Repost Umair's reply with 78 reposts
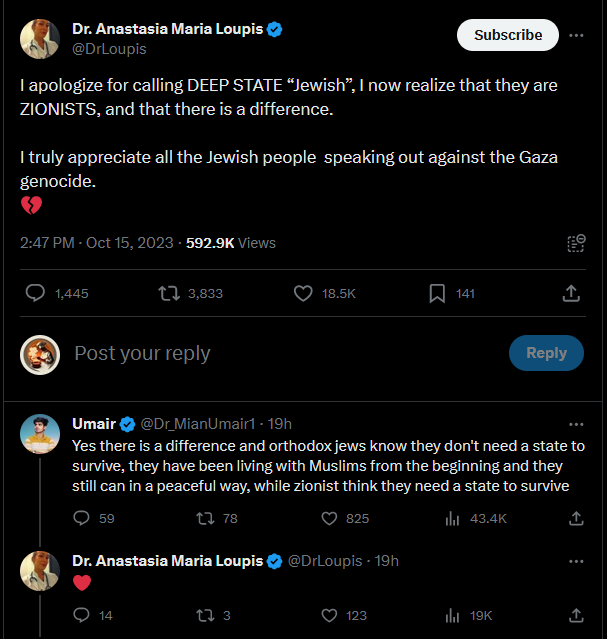The width and height of the screenshot is (607, 639). [205, 518]
